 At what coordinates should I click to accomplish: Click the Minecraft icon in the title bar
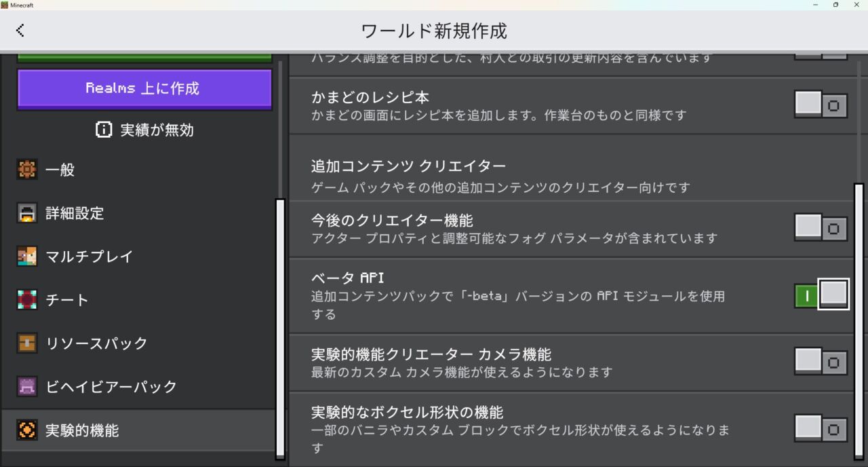pos(5,5)
